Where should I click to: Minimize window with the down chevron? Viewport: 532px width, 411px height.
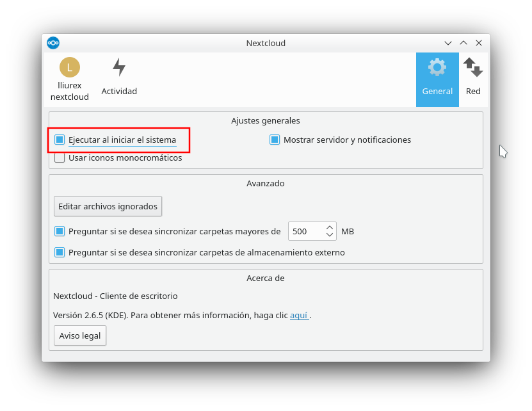(x=448, y=43)
